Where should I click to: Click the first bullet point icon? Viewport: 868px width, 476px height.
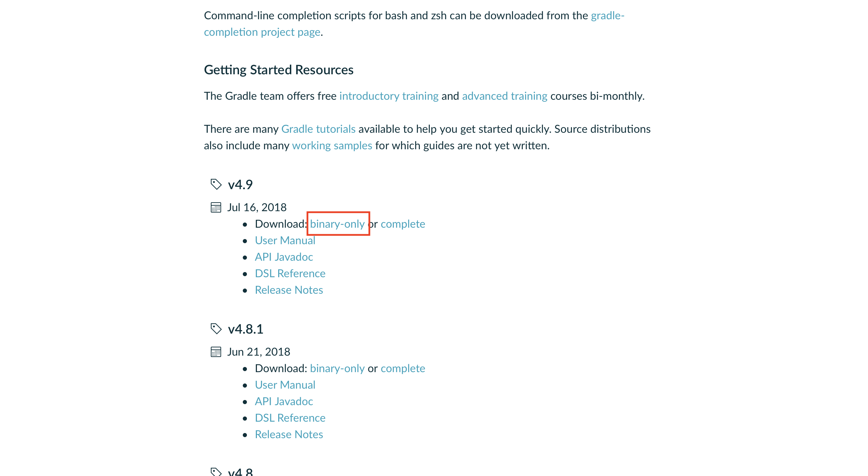click(x=245, y=224)
